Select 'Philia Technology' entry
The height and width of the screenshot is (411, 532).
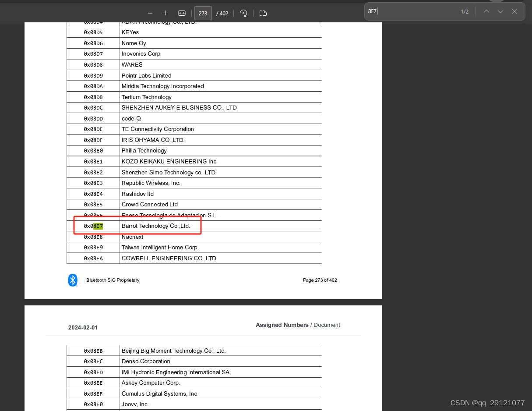click(144, 151)
